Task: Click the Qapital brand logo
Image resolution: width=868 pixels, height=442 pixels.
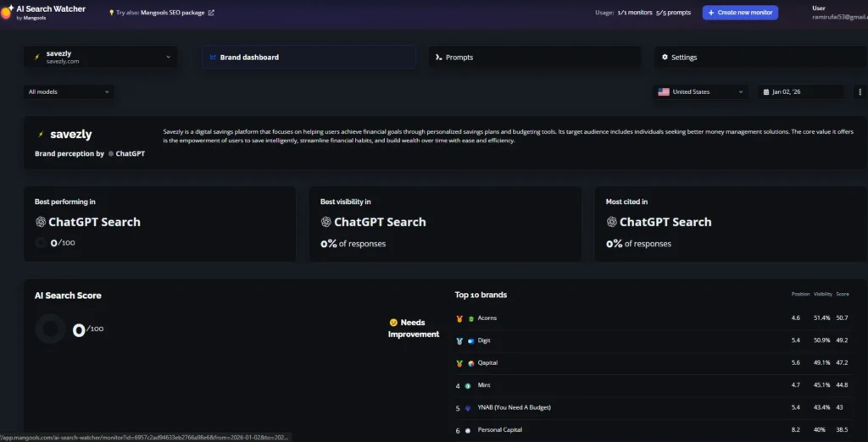Action: 471,363
